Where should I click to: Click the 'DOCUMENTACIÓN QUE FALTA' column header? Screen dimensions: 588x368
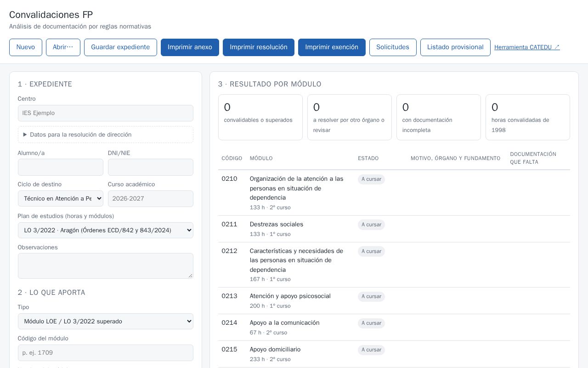[533, 158]
